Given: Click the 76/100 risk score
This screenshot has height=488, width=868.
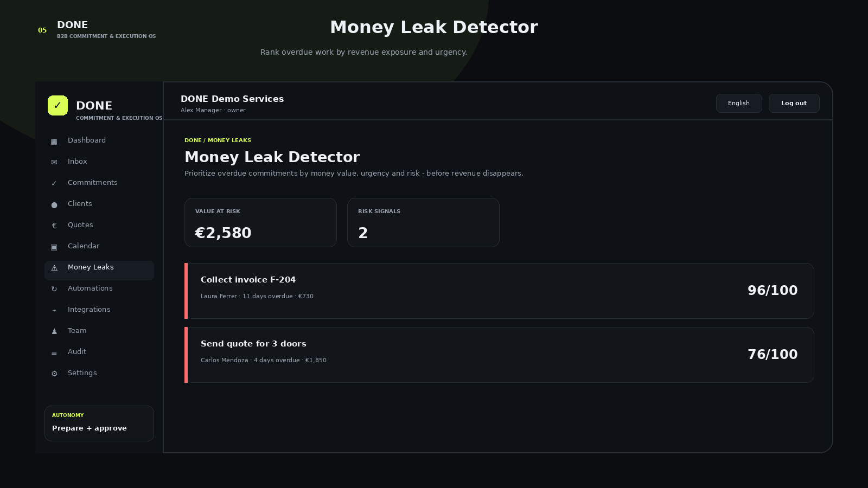Looking at the screenshot, I should 773,355.
